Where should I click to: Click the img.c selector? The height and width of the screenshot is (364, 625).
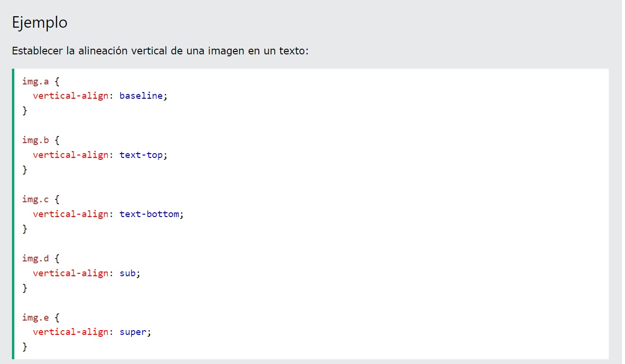[35, 199]
